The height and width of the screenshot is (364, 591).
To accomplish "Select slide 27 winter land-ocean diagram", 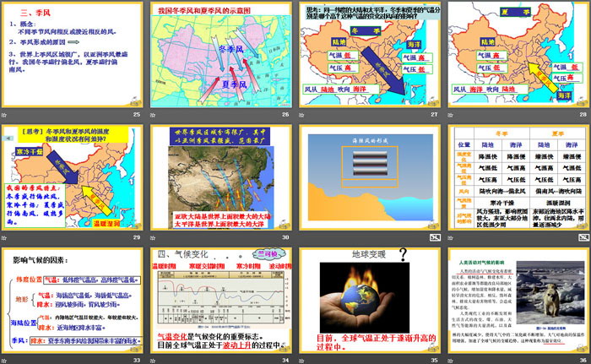I will 370,54.
